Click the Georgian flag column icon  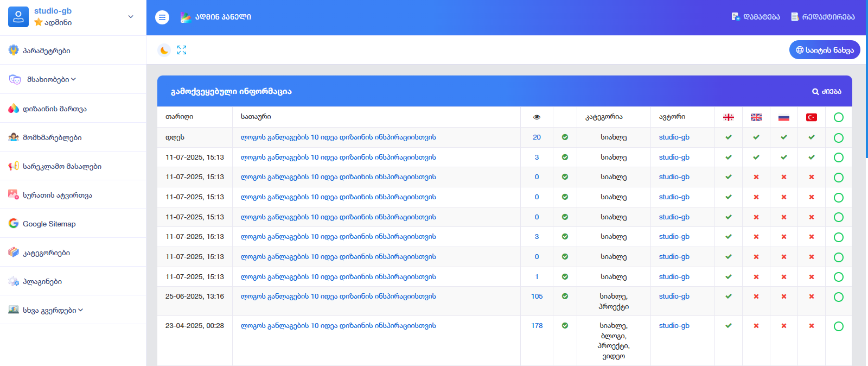click(x=729, y=117)
